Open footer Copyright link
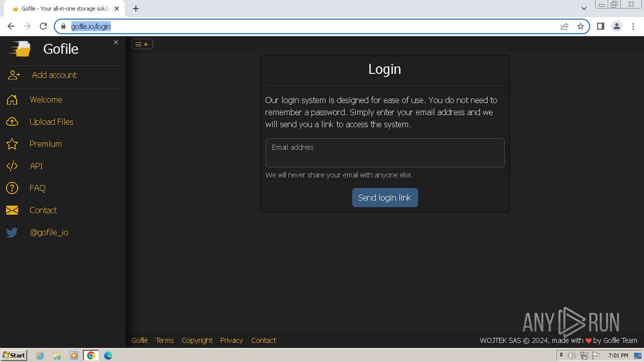This screenshot has height=362, width=644. coord(197,340)
